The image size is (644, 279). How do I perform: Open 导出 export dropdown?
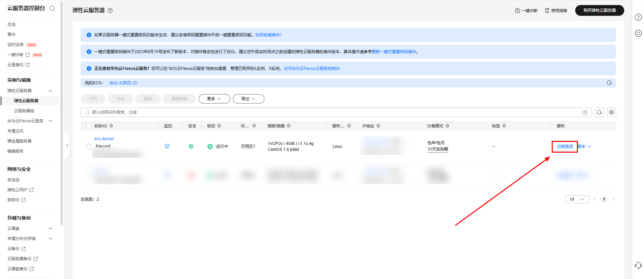(x=249, y=99)
